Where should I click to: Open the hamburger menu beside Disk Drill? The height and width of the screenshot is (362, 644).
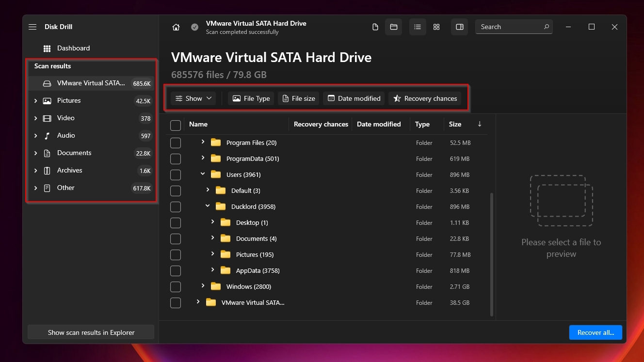(x=32, y=27)
